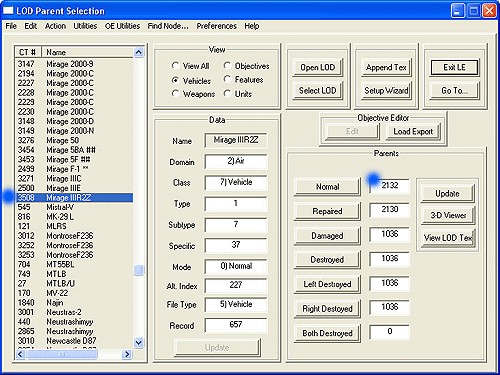Click the Class field showing 7) Vehicle
Screen dimensions: 500x375
tap(236, 182)
